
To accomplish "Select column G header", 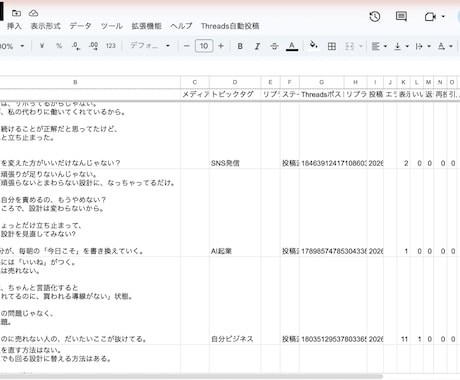I will pos(322,82).
